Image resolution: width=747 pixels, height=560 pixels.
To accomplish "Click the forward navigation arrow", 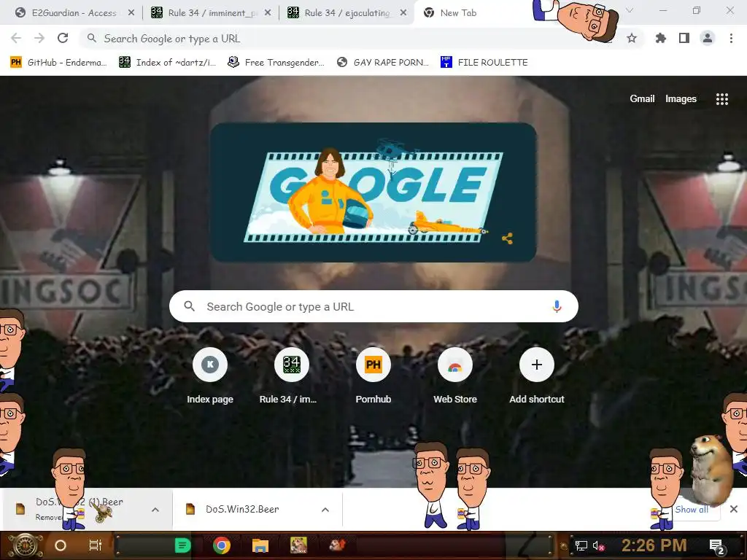I will pos(39,38).
